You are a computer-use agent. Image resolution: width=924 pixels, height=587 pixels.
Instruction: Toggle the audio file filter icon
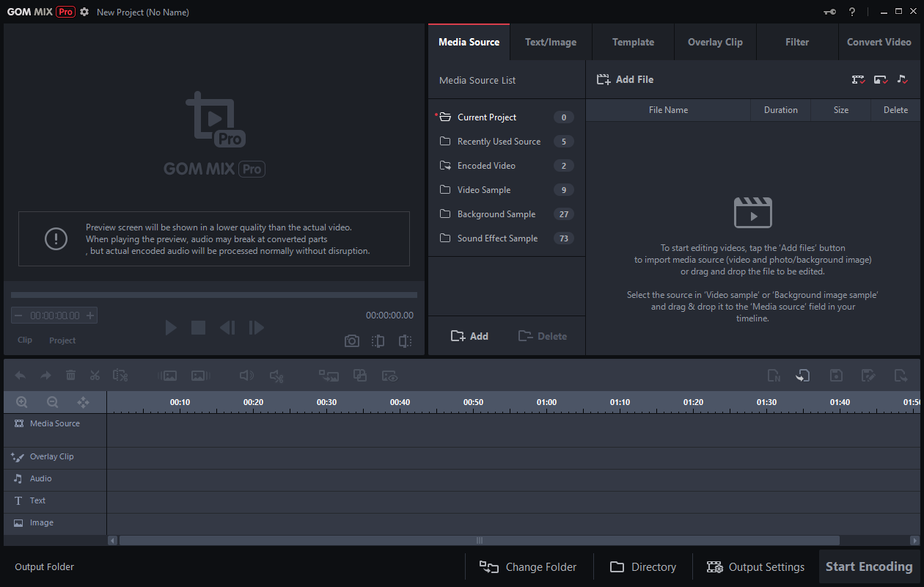pyautogui.click(x=902, y=79)
